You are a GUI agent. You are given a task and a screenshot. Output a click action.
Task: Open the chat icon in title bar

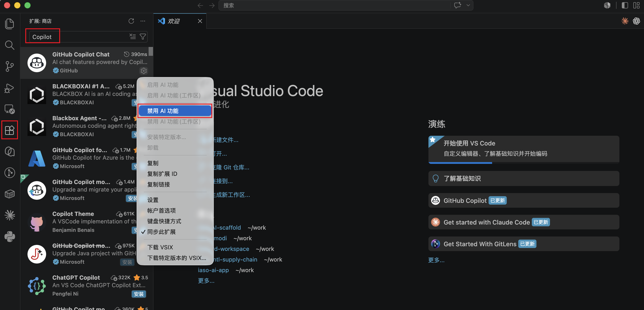457,5
